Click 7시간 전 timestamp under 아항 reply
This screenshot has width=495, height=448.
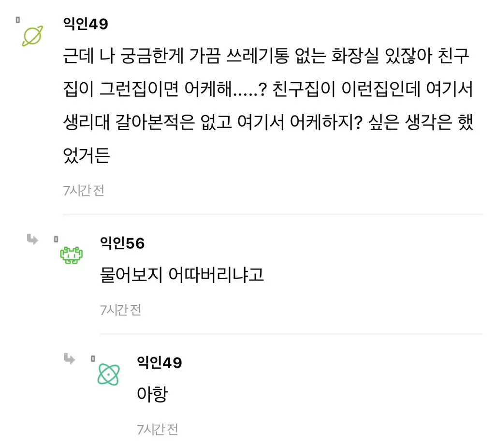158,429
